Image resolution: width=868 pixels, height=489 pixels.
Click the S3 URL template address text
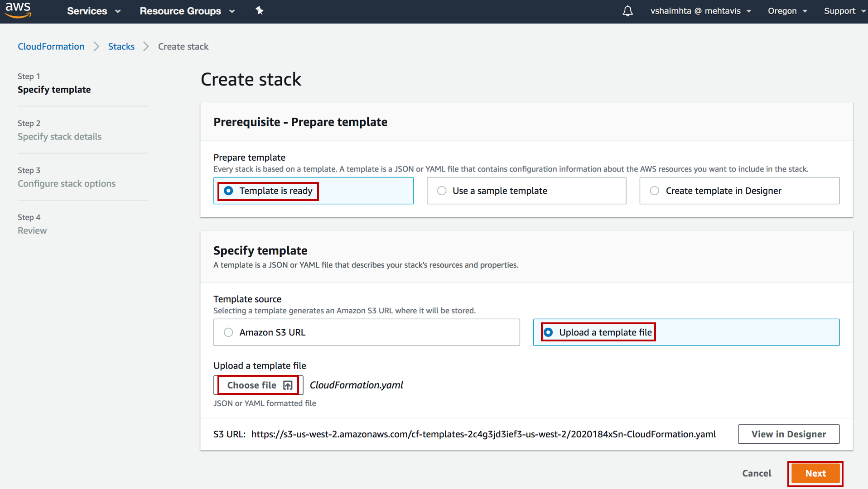[483, 434]
